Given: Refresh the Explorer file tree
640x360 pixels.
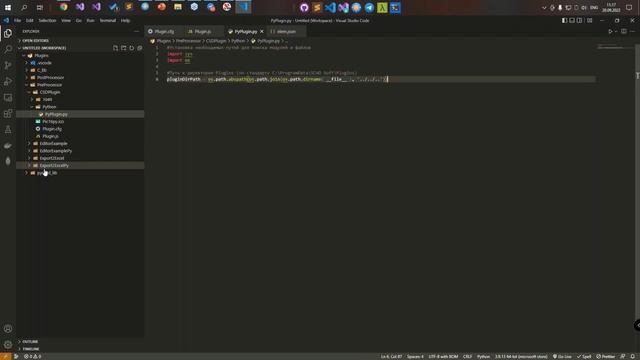Looking at the screenshot, I should coord(131,48).
